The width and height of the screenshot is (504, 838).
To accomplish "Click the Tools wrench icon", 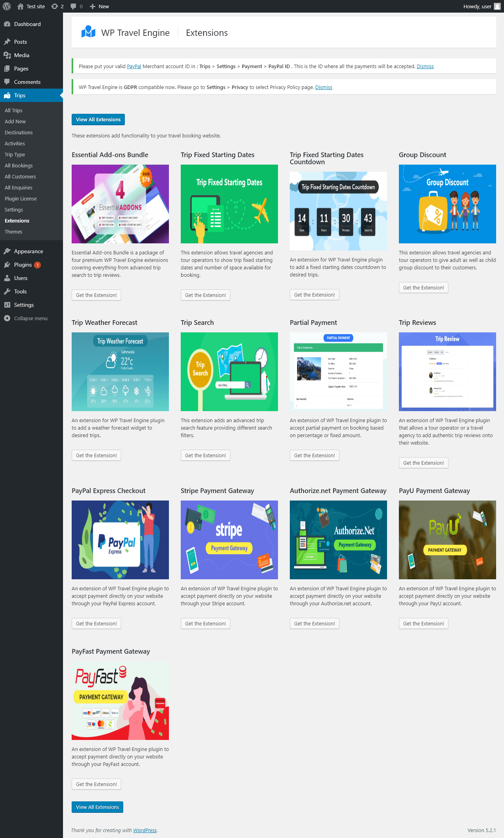I will [7, 291].
